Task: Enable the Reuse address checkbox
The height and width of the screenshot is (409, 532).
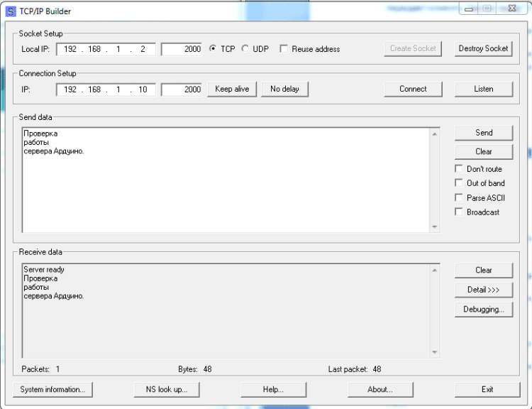Action: (284, 48)
